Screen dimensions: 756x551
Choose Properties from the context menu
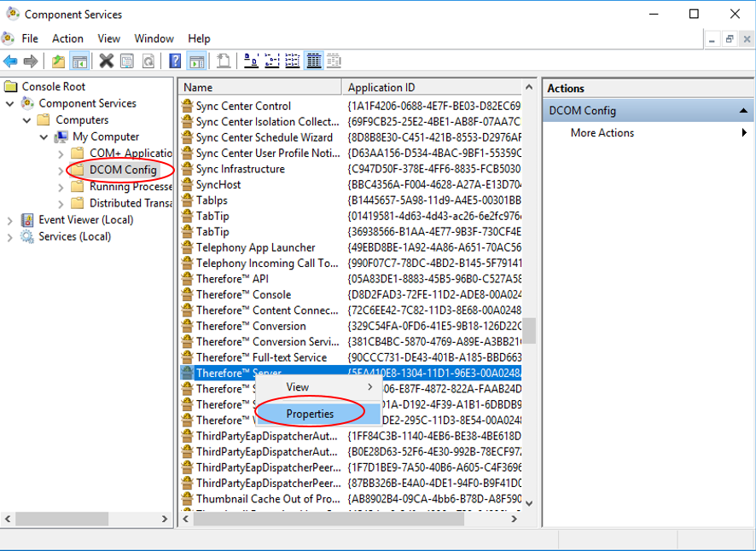[x=310, y=414]
